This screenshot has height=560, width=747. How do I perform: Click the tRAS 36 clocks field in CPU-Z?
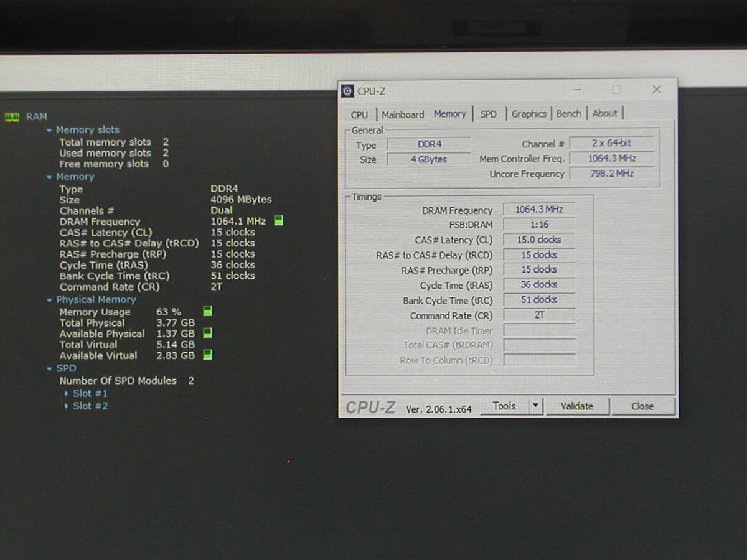tap(539, 284)
